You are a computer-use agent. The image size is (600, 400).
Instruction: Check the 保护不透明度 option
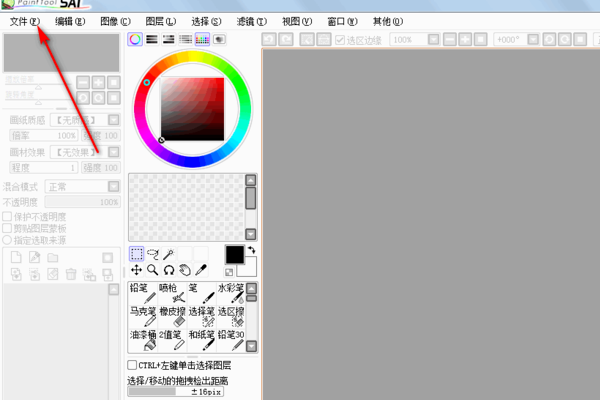pyautogui.click(x=8, y=216)
